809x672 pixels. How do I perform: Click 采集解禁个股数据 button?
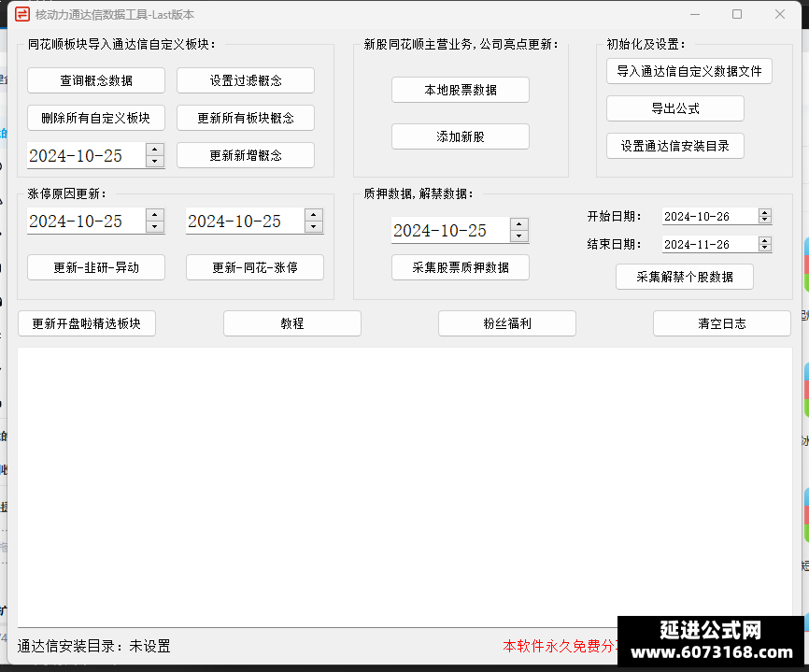click(x=685, y=278)
